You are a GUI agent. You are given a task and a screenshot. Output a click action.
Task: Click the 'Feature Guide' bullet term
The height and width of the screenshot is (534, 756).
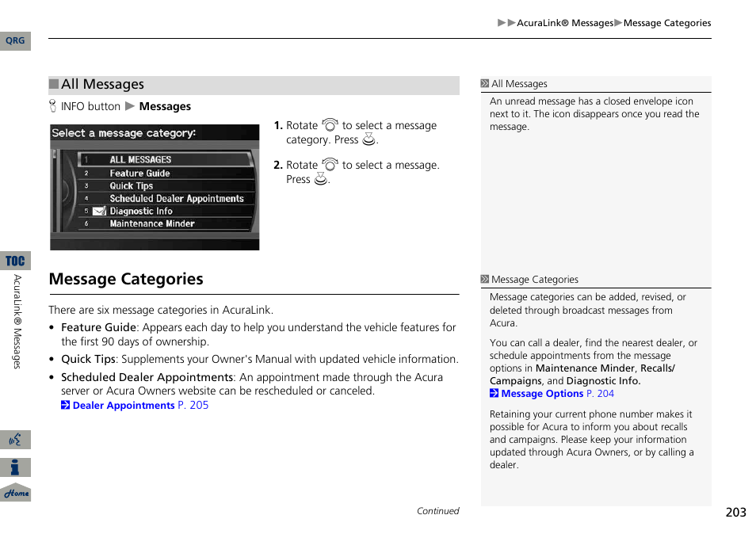tap(98, 328)
